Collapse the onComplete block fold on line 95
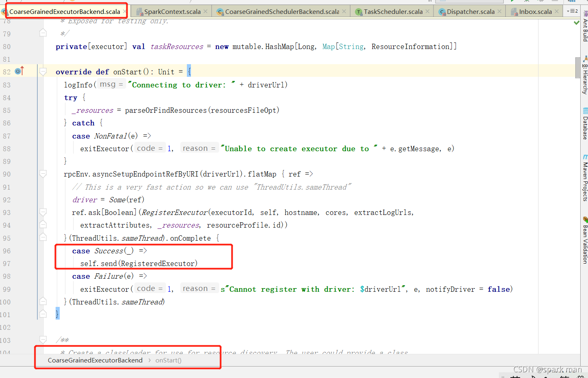 click(x=43, y=237)
